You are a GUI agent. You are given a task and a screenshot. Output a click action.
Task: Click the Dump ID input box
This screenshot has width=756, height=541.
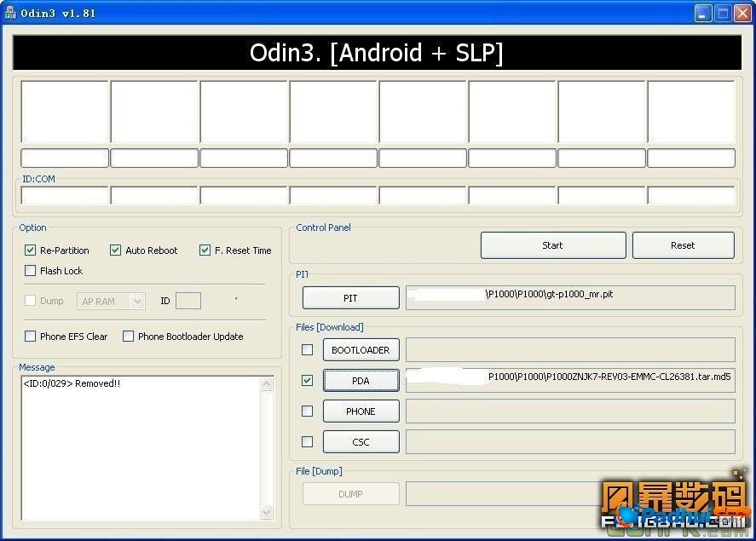pos(188,301)
